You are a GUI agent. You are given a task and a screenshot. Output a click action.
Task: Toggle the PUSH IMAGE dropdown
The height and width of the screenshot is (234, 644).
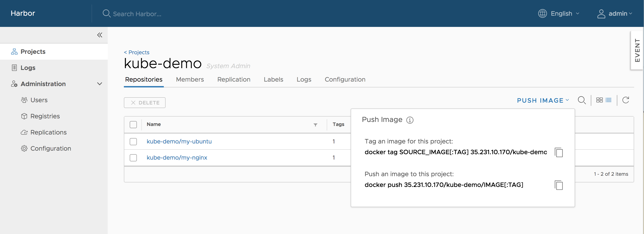(543, 100)
